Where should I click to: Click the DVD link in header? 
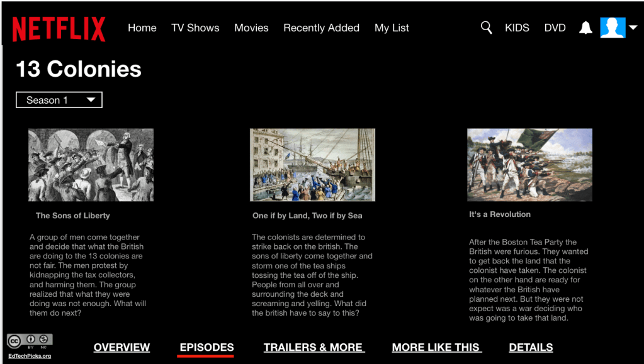click(555, 28)
